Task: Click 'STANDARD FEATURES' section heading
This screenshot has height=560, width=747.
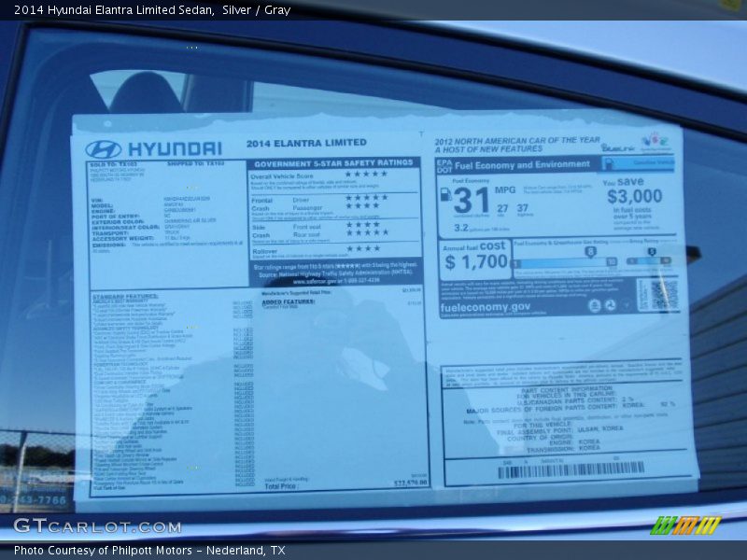Action: (x=125, y=296)
